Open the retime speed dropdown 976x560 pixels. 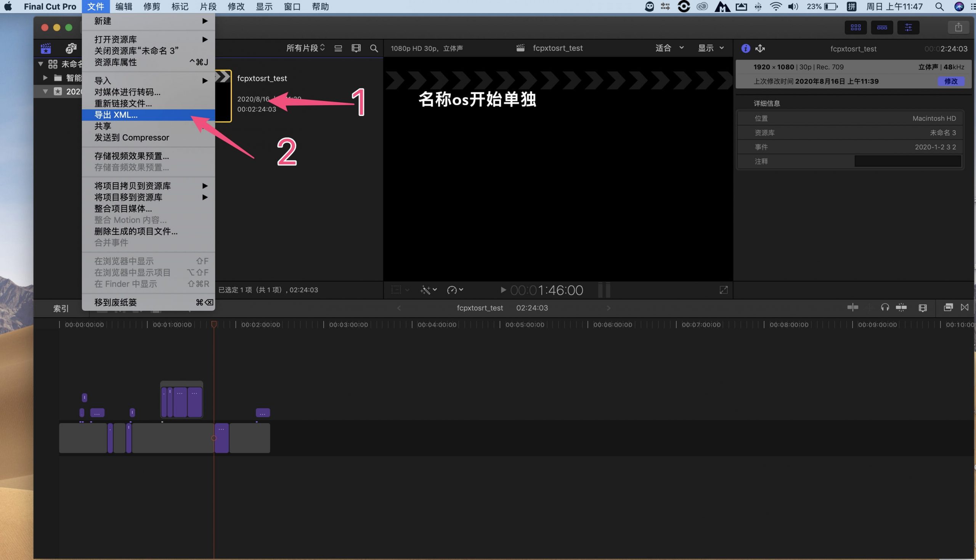455,290
